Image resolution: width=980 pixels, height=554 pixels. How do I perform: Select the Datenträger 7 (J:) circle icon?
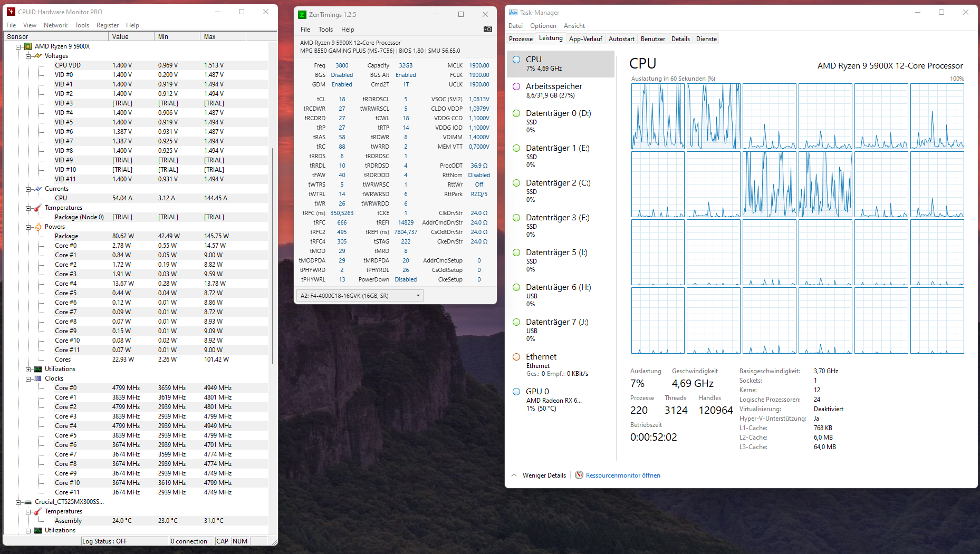click(x=517, y=322)
